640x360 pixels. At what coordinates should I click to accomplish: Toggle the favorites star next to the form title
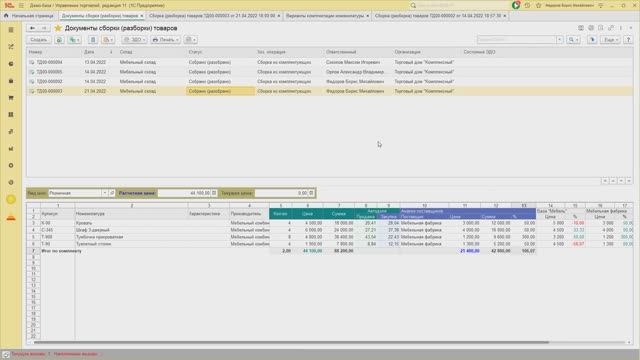pos(58,28)
